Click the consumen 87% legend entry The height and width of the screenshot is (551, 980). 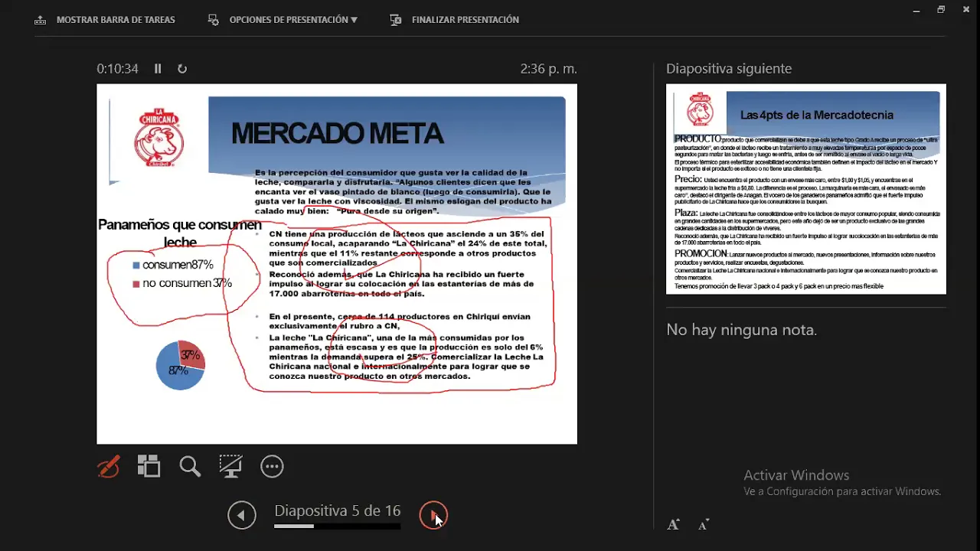(173, 265)
